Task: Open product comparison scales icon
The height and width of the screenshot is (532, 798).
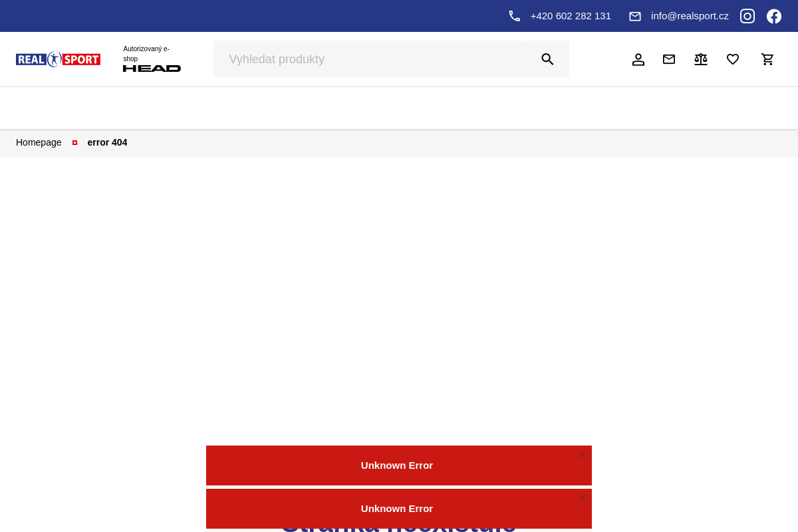Action: tap(701, 59)
